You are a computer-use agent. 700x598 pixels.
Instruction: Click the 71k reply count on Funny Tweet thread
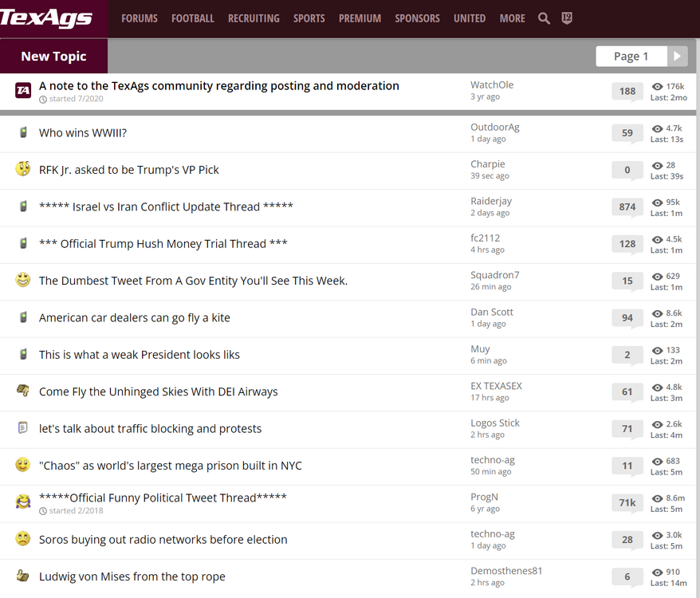pyautogui.click(x=627, y=502)
